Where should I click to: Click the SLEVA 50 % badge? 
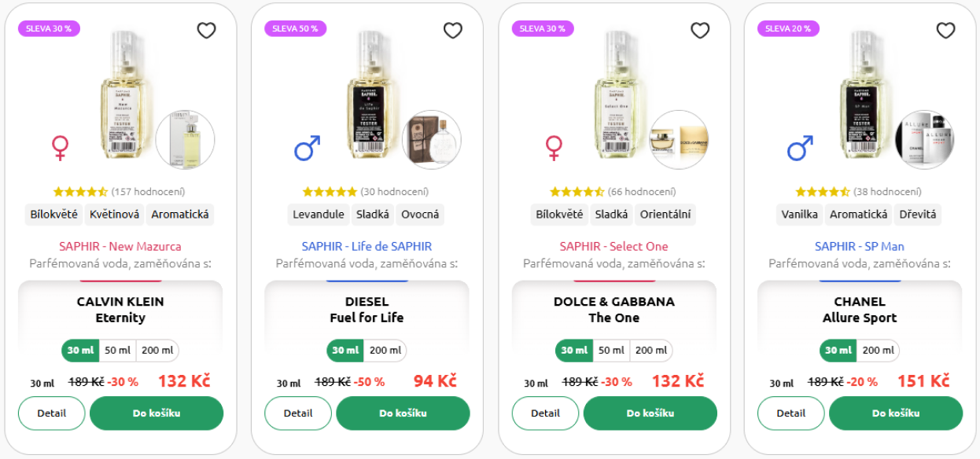click(295, 28)
